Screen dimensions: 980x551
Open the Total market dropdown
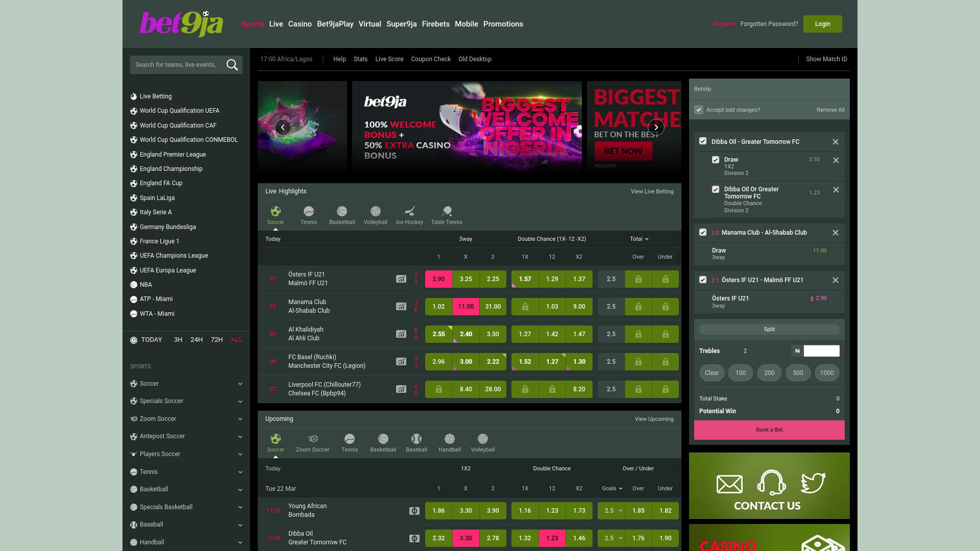pyautogui.click(x=639, y=239)
